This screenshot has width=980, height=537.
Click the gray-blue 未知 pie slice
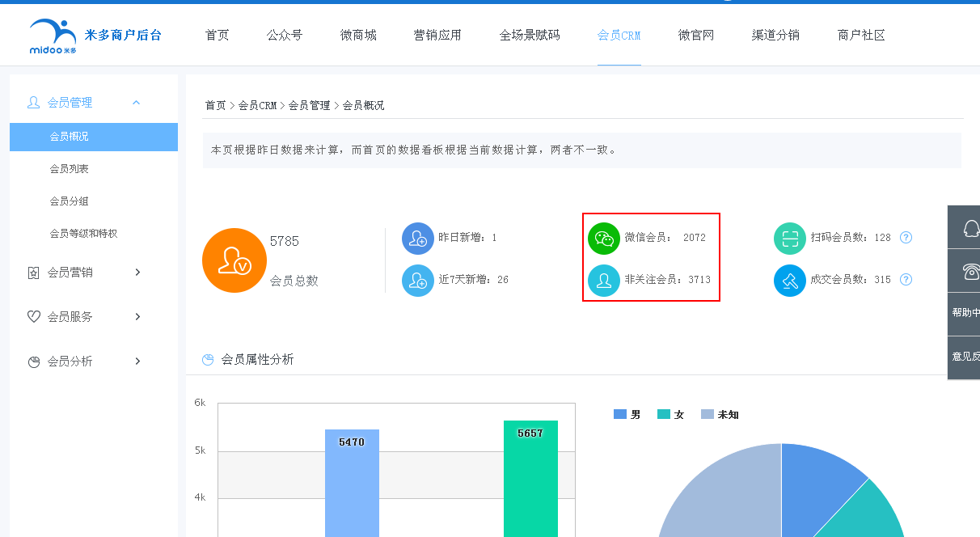[x=720, y=493]
